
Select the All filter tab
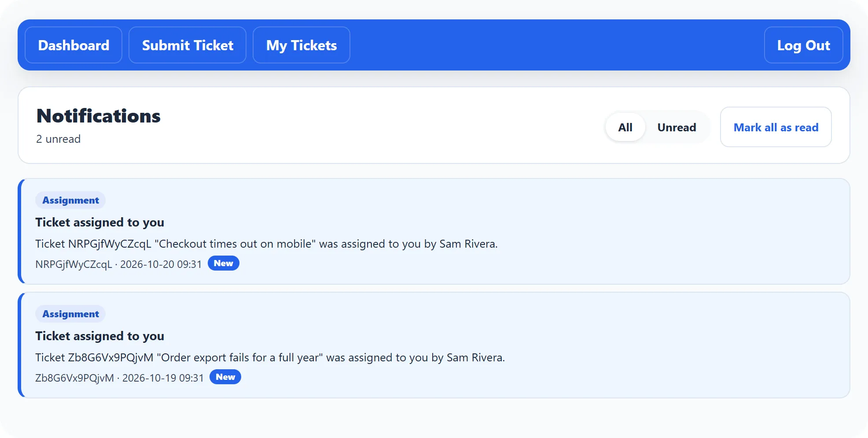click(x=625, y=127)
